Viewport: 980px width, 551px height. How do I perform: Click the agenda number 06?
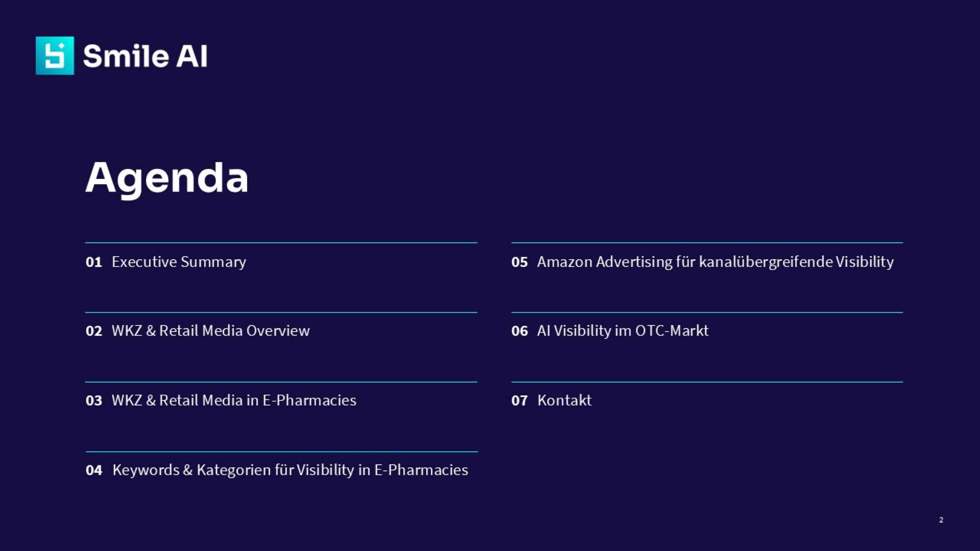(x=520, y=331)
